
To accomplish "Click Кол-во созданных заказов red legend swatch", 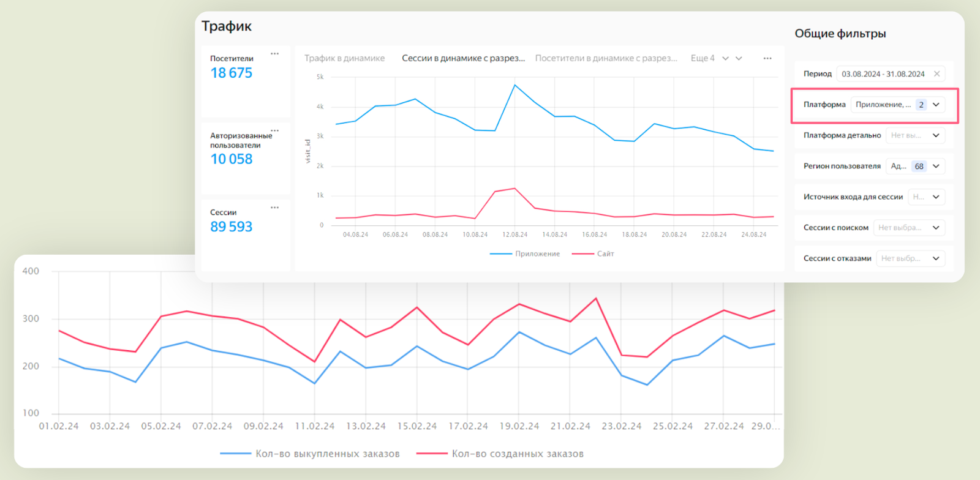I will coord(431,454).
